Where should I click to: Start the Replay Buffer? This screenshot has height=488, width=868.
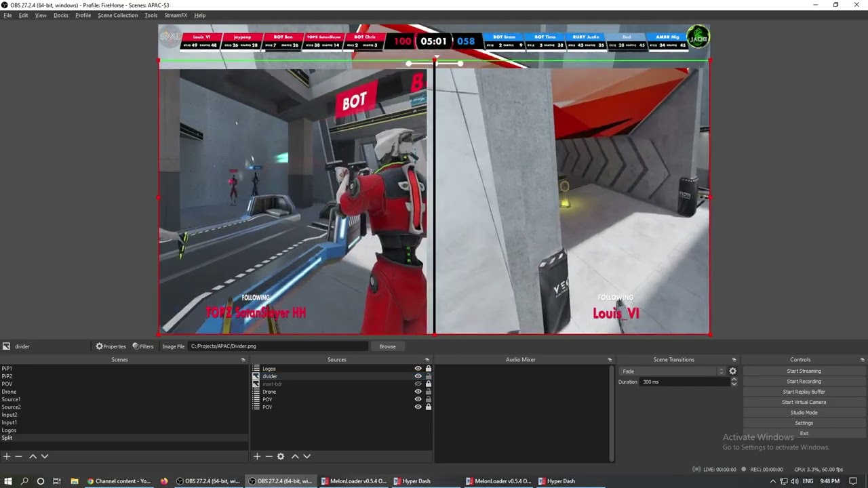pyautogui.click(x=804, y=392)
